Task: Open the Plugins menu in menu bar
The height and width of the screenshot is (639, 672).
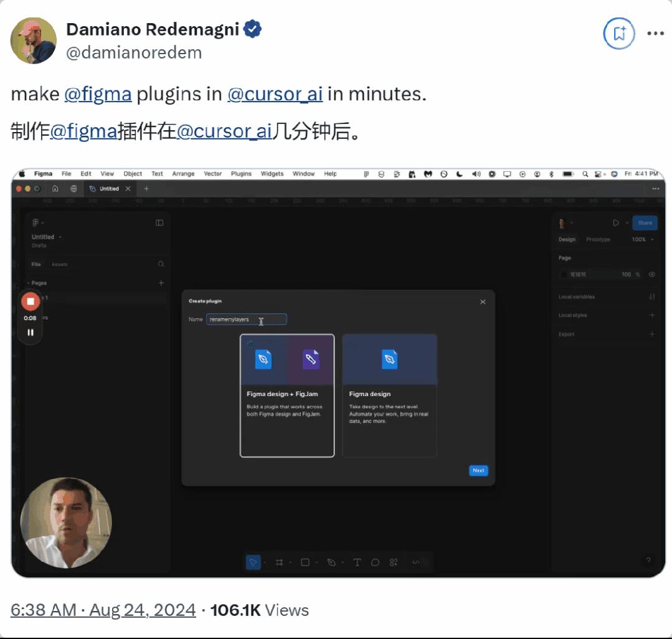Action: (x=241, y=174)
